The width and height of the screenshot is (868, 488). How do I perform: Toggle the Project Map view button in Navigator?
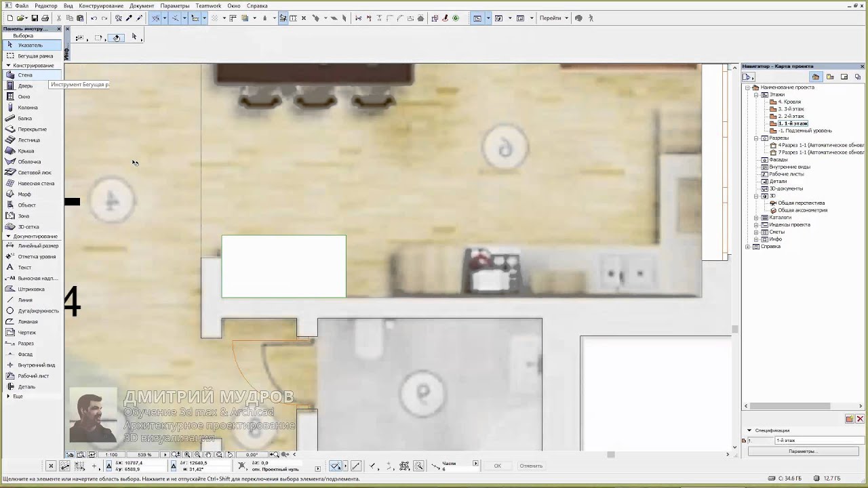[x=816, y=77]
